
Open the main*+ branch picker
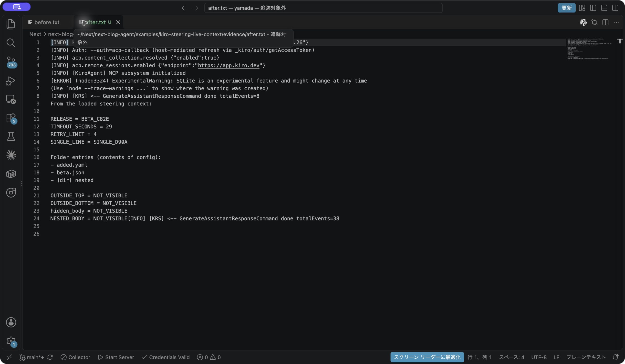[32, 357]
